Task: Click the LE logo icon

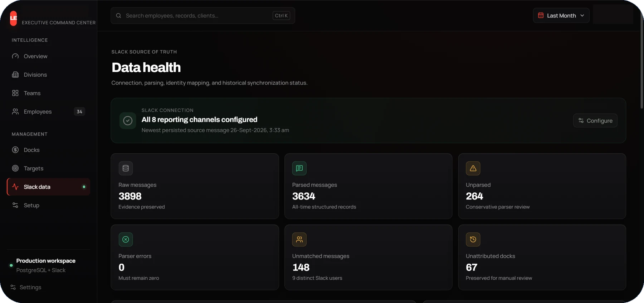Action: pos(14,18)
